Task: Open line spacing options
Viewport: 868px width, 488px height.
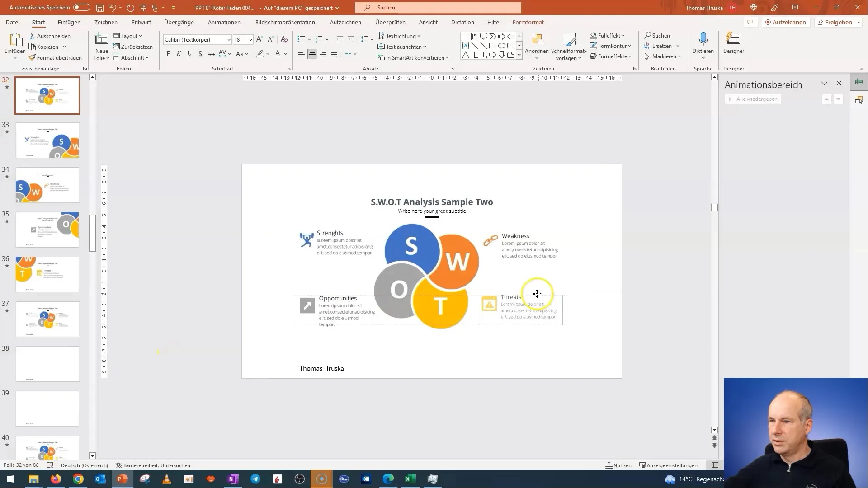Action: click(x=367, y=39)
